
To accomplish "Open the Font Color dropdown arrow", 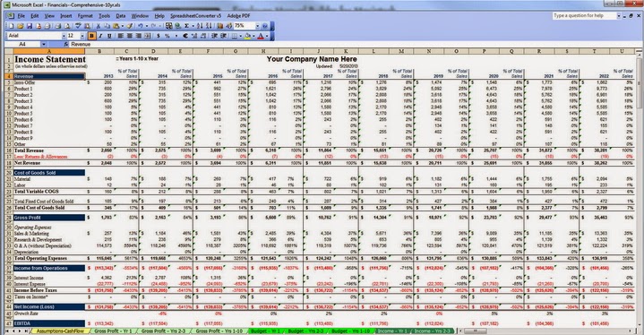I will coord(267,36).
